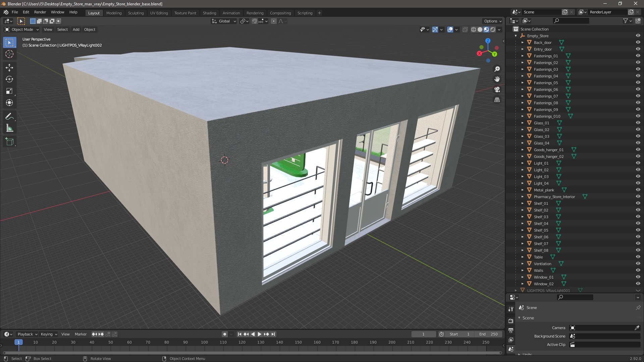Select the Cursor tool in toolbar
The height and width of the screenshot is (362, 644).
pyautogui.click(x=9, y=54)
